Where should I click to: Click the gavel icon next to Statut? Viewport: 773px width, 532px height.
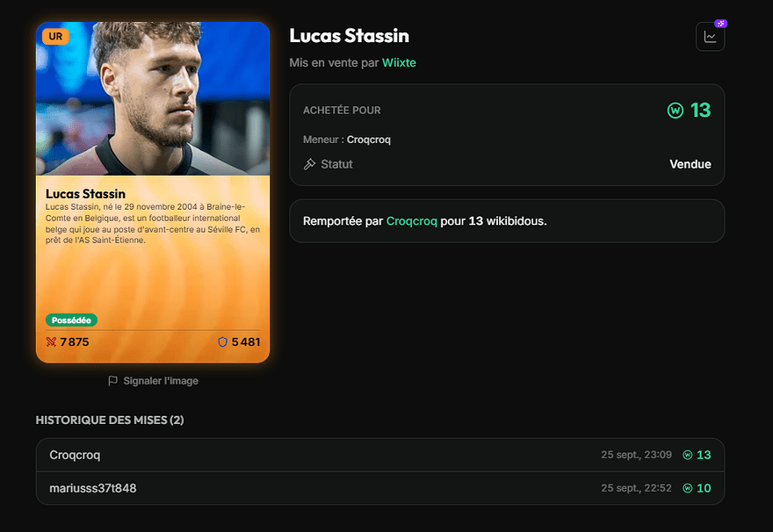(309, 164)
